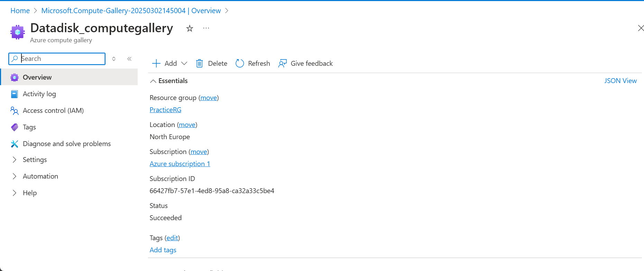Screen dimensions: 644x271
Task: Select the Subscription ID value text
Action: click(x=212, y=191)
